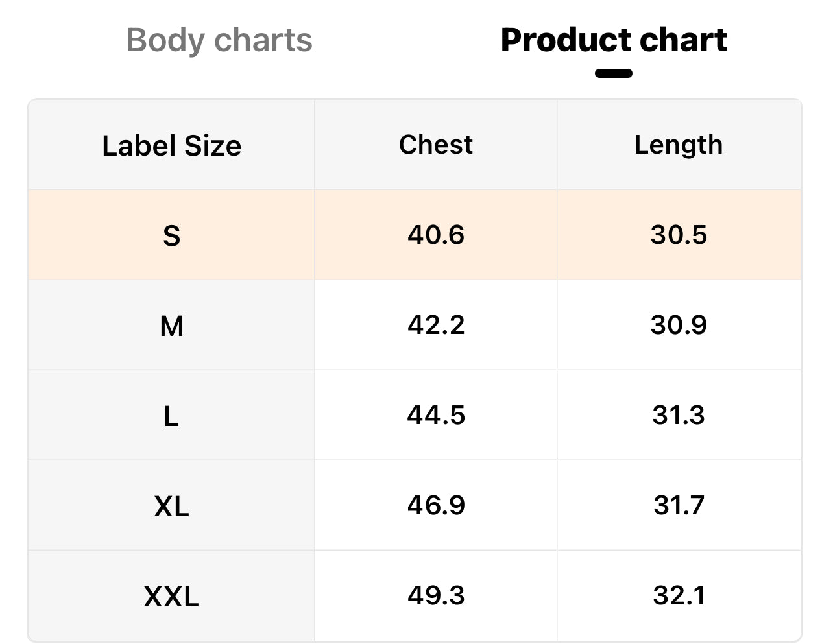833x644 pixels.
Task: Click the 49.3 chest value for XXL
Action: (x=436, y=595)
